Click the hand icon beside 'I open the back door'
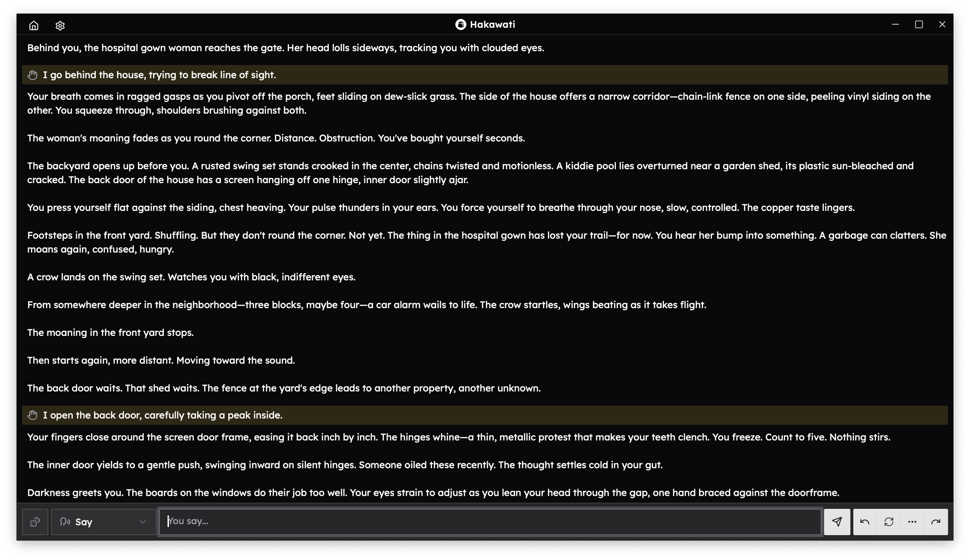The height and width of the screenshot is (560, 970). (x=33, y=415)
